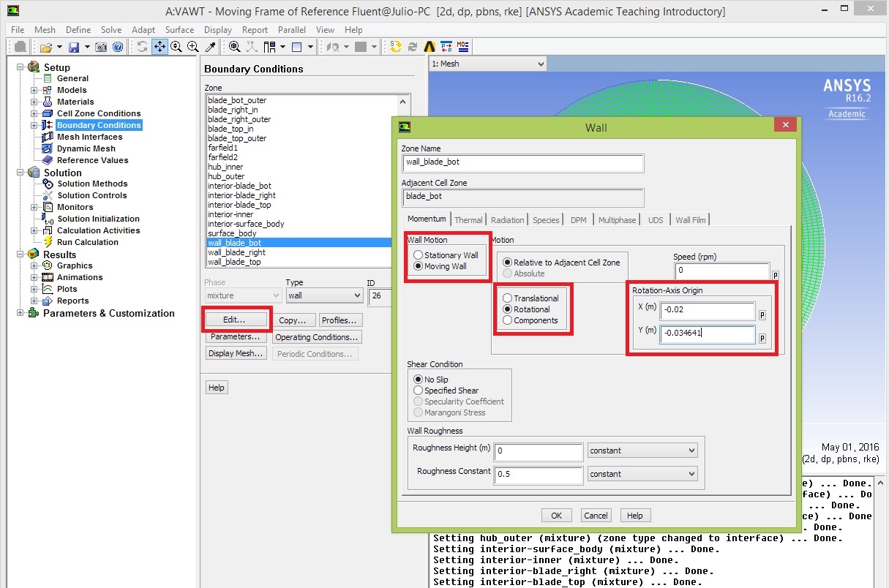Select Moving Wall radio button
Screen dimensions: 889x588
tap(418, 266)
